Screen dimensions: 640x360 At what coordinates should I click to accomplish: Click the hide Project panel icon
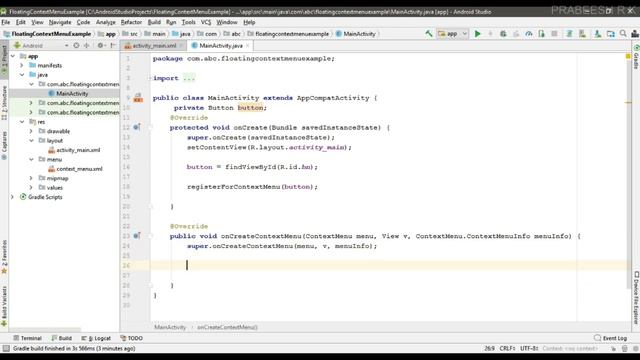point(113,46)
